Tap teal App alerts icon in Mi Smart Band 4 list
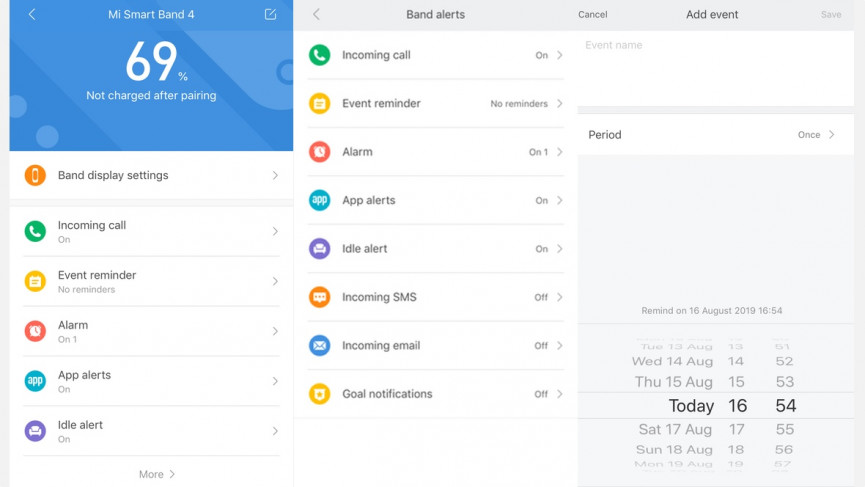This screenshot has height=487, width=865. click(35, 381)
